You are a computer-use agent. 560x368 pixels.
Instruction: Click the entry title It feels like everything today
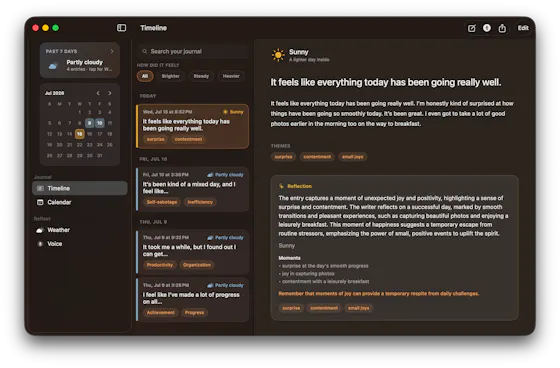click(386, 83)
